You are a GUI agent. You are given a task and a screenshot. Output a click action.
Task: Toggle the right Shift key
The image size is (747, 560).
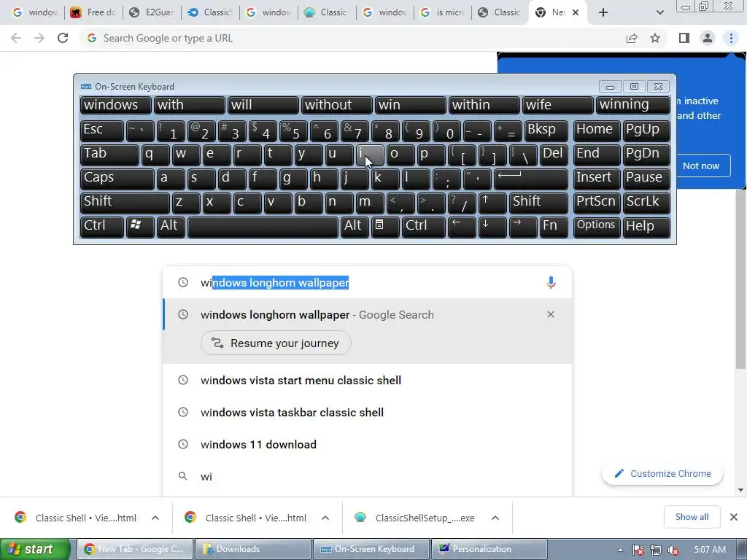[x=538, y=203]
